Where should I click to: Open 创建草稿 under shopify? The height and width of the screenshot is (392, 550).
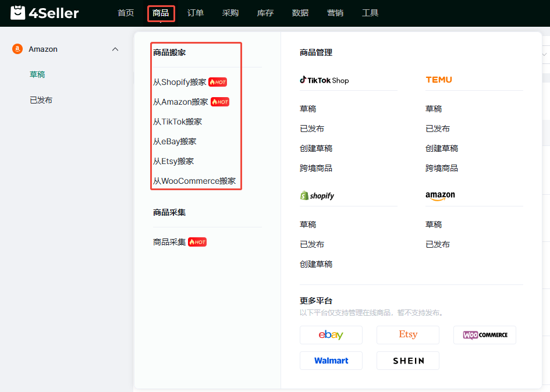(x=316, y=265)
